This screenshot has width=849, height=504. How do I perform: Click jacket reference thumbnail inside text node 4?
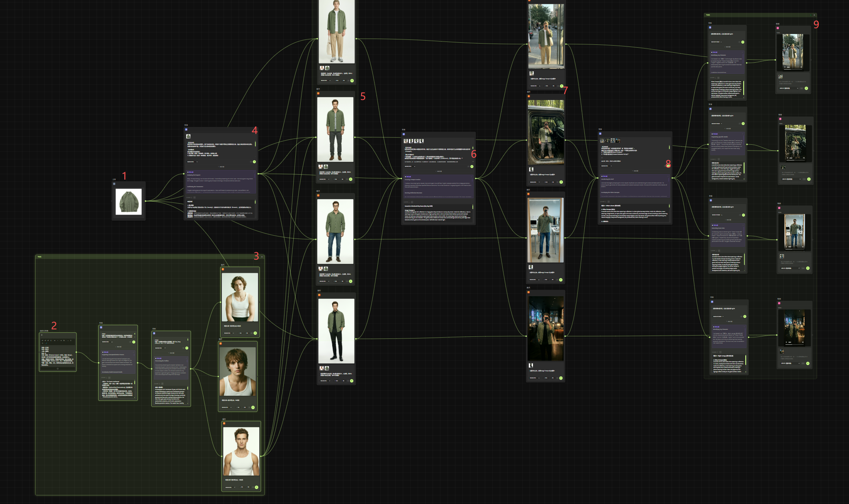(x=188, y=136)
